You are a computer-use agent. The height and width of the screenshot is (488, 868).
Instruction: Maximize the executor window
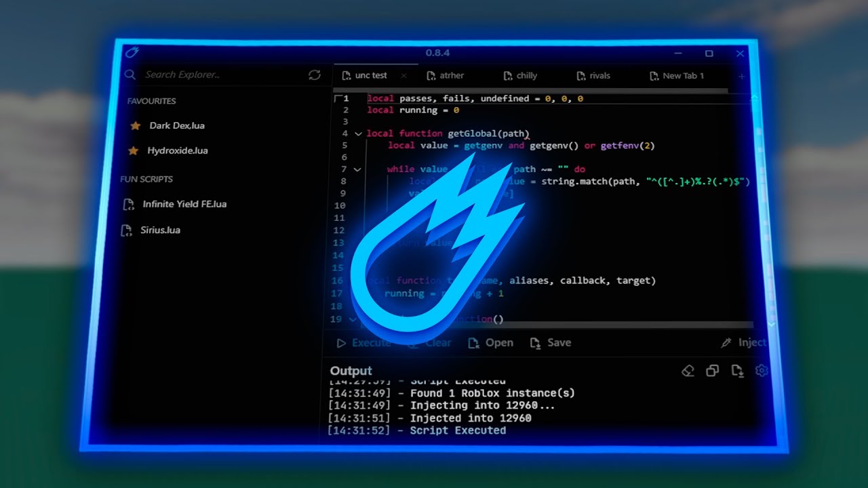709,54
